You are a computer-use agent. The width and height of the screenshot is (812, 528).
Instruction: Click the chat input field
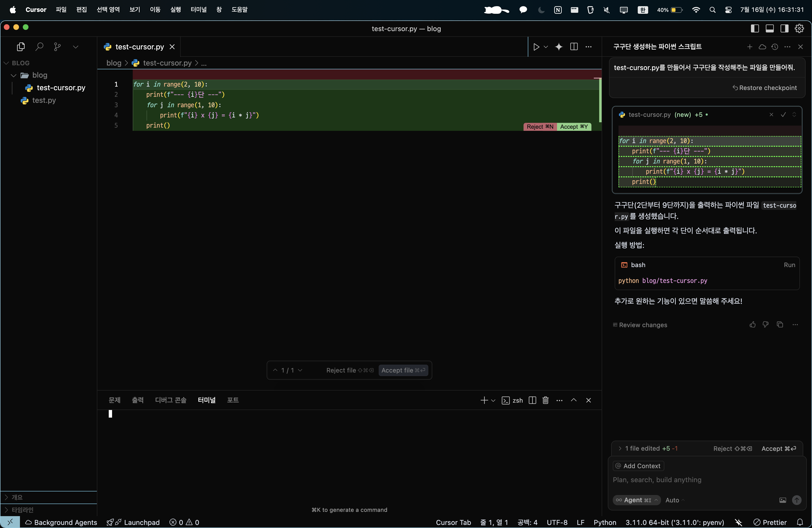(x=699, y=480)
